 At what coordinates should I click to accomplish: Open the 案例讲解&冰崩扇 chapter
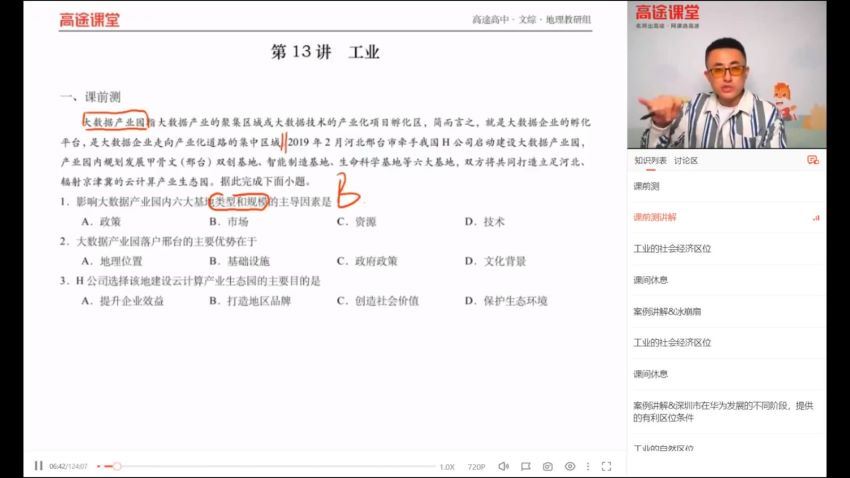[668, 311]
